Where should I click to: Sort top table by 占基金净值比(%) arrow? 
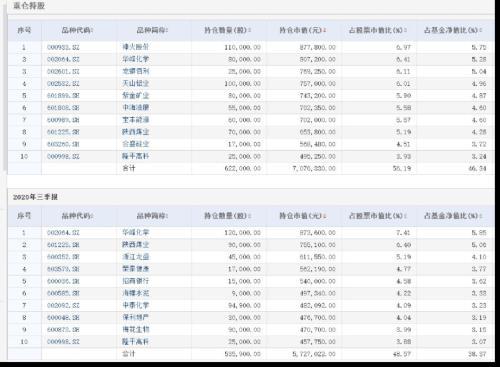(x=481, y=31)
